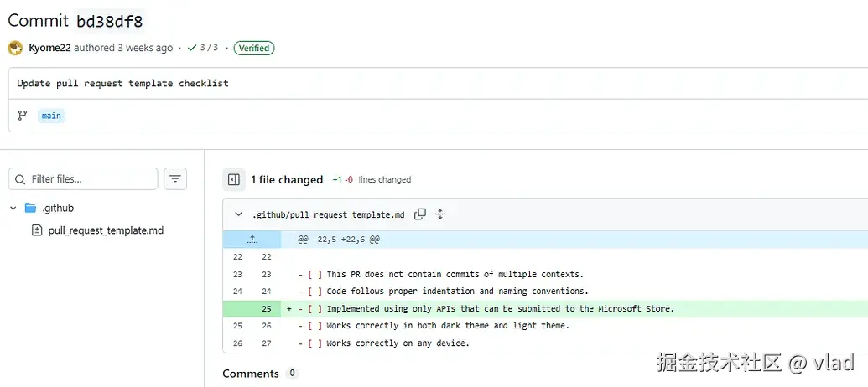The width and height of the screenshot is (868, 387).
Task: Click the Verified signature badge
Action: pos(253,48)
